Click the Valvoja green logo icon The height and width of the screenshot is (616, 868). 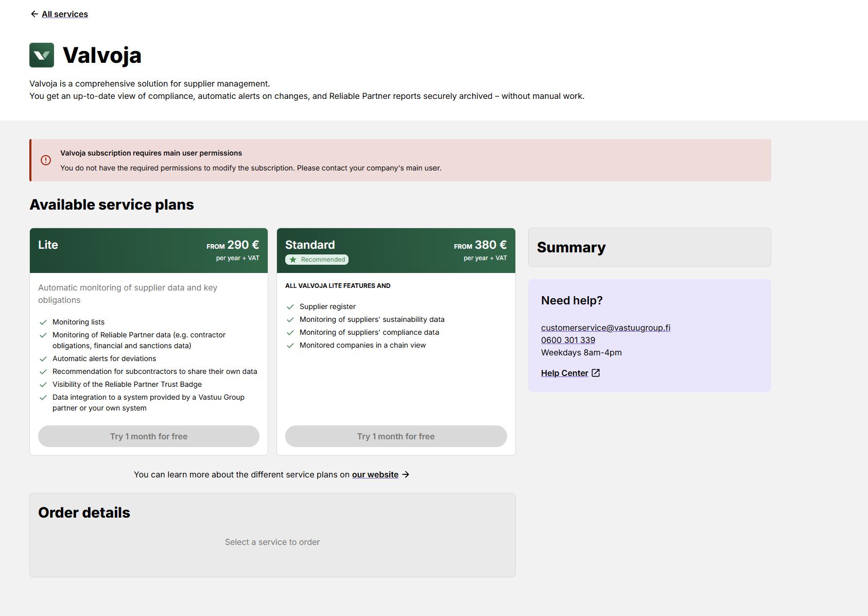tap(42, 55)
